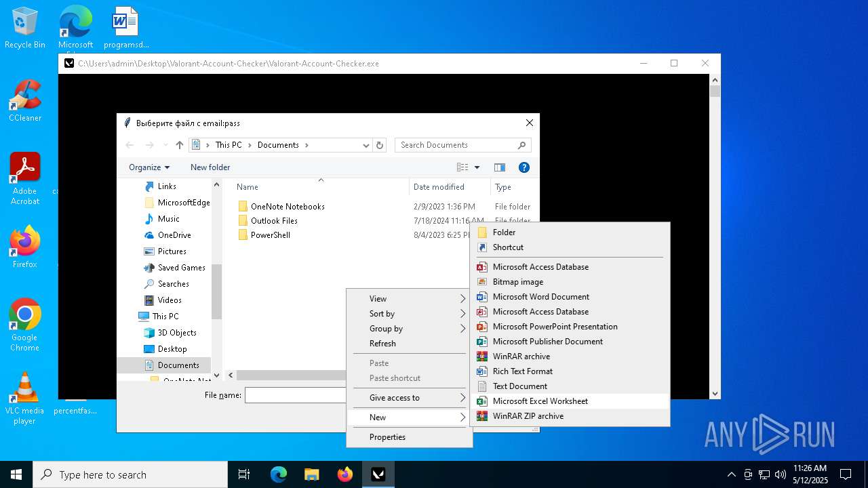Image resolution: width=868 pixels, height=488 pixels.
Task: Open File Explorer from the taskbar
Action: (x=311, y=474)
